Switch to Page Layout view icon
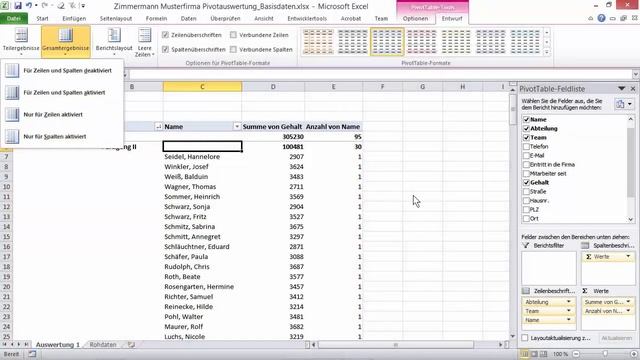This screenshot has height=360, width=640. coord(534,354)
